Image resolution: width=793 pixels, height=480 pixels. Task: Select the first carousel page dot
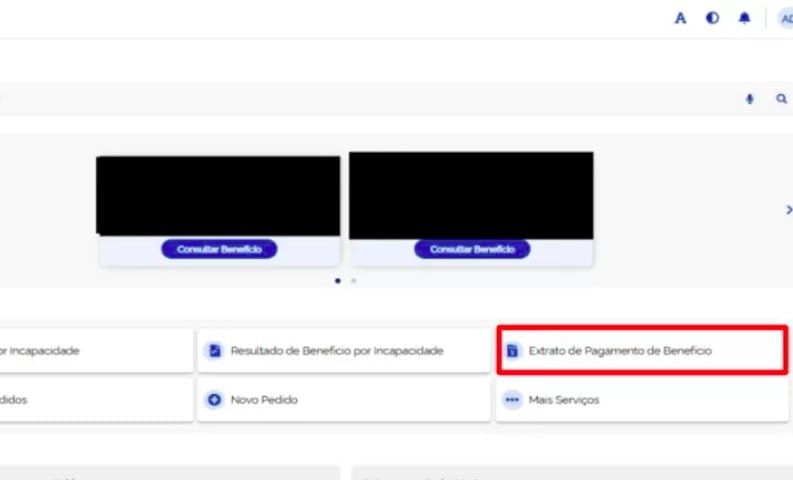pos(338,281)
